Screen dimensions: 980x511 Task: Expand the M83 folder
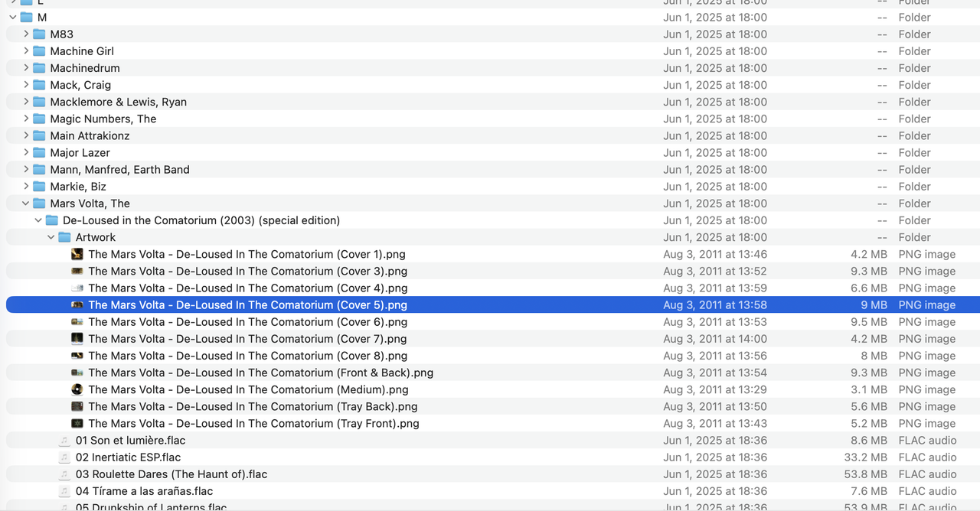[26, 34]
